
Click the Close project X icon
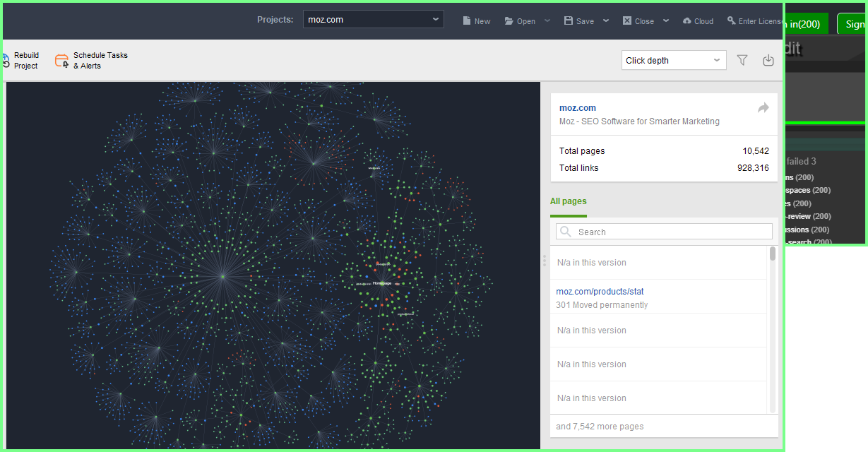click(x=627, y=21)
